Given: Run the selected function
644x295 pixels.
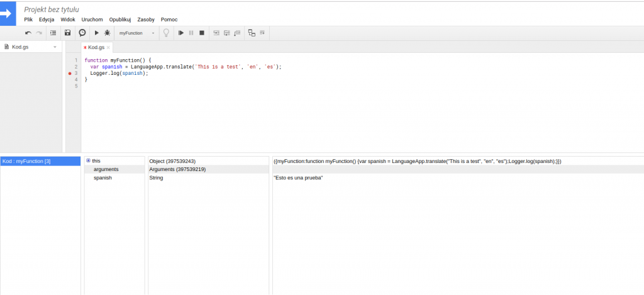Looking at the screenshot, I should point(96,33).
